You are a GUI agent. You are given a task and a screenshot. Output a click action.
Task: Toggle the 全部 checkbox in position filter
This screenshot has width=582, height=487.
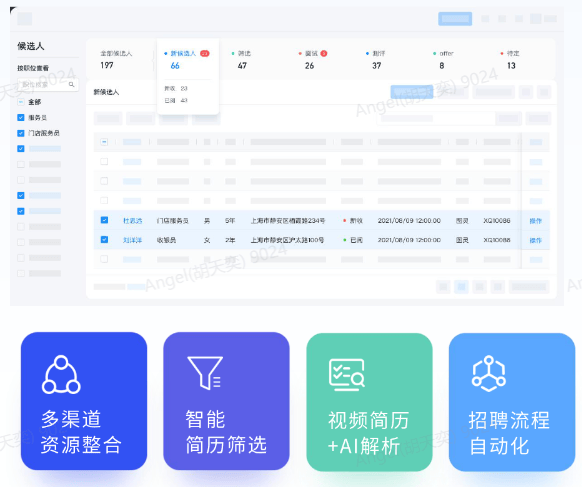(x=21, y=102)
